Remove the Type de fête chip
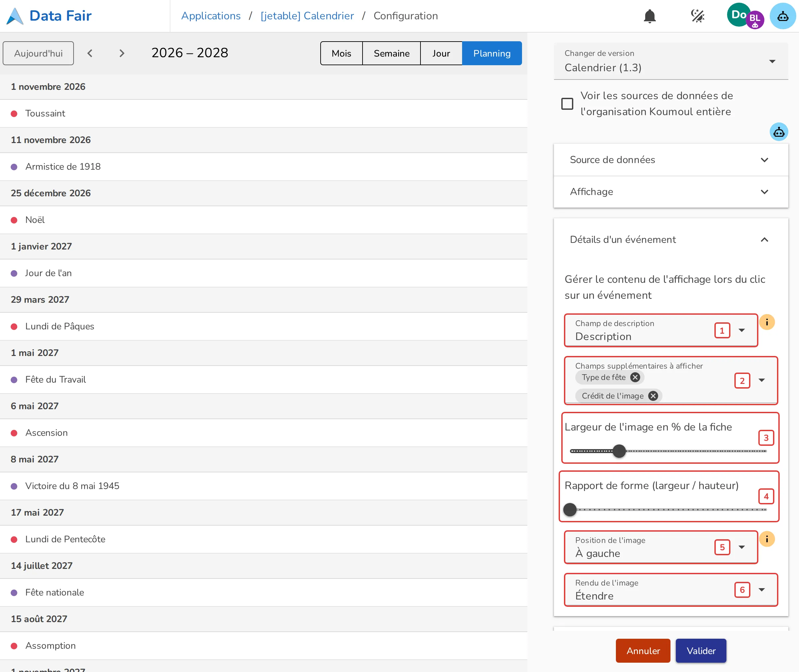 [635, 377]
